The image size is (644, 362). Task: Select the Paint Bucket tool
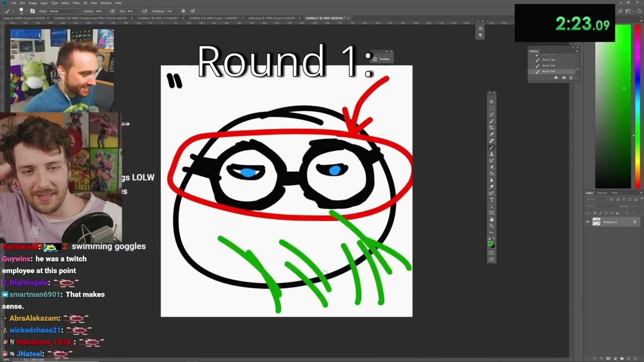coord(492,173)
